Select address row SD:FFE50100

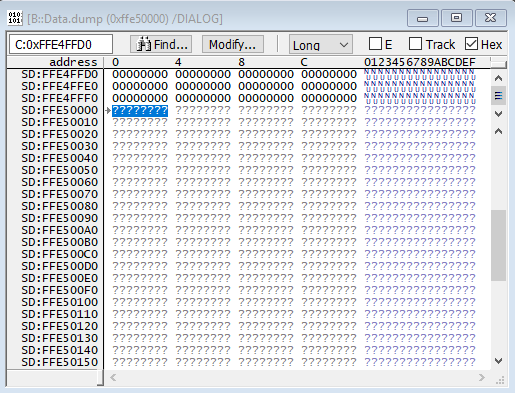tap(60, 302)
